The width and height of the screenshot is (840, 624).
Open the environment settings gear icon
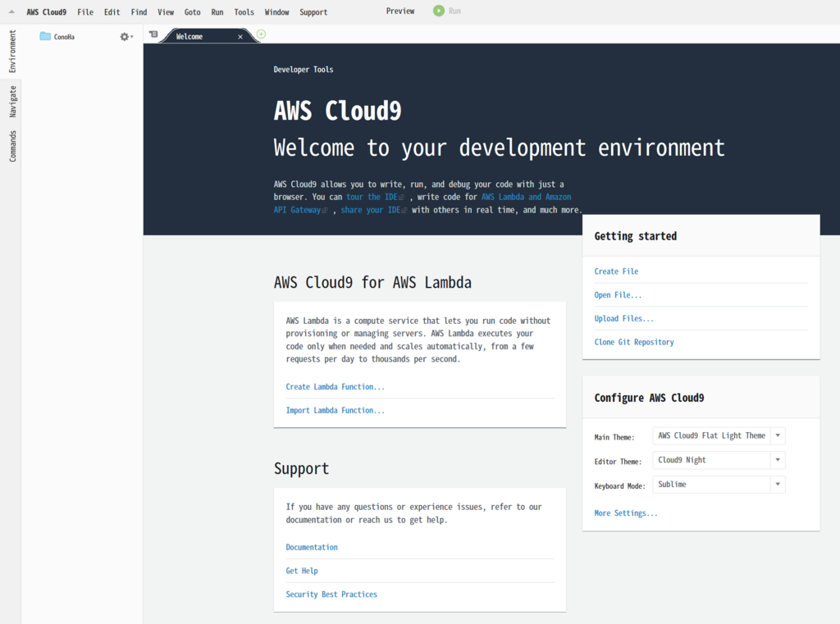126,36
